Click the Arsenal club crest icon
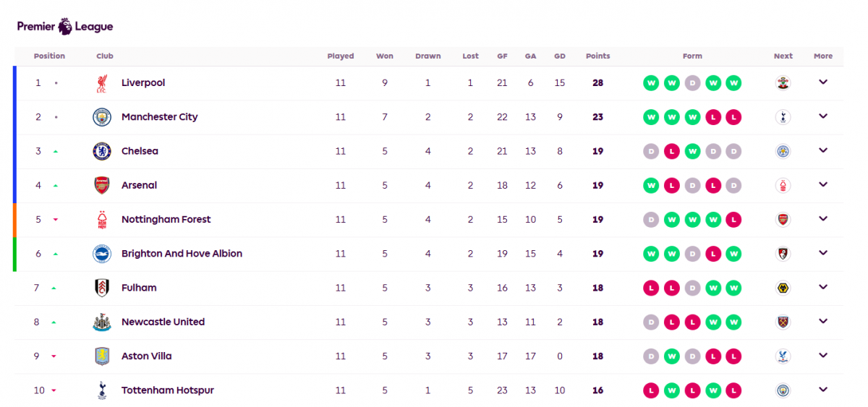868x407 pixels. (102, 185)
